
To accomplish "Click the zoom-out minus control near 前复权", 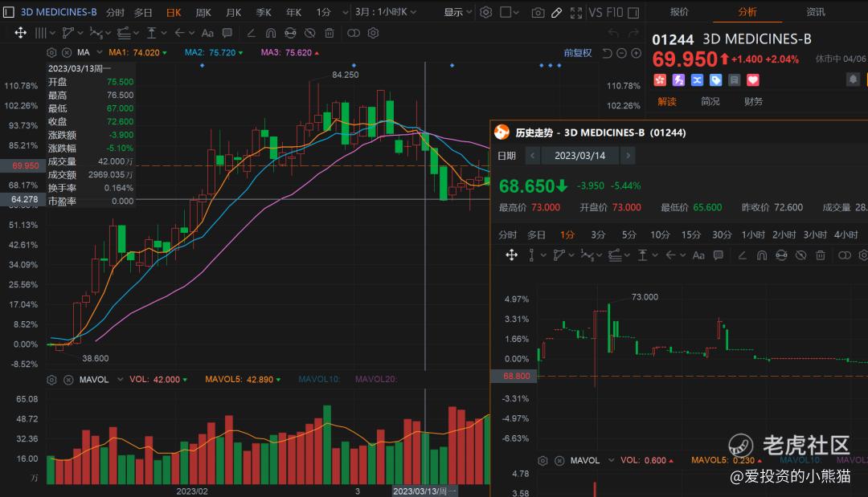I will 622,52.
